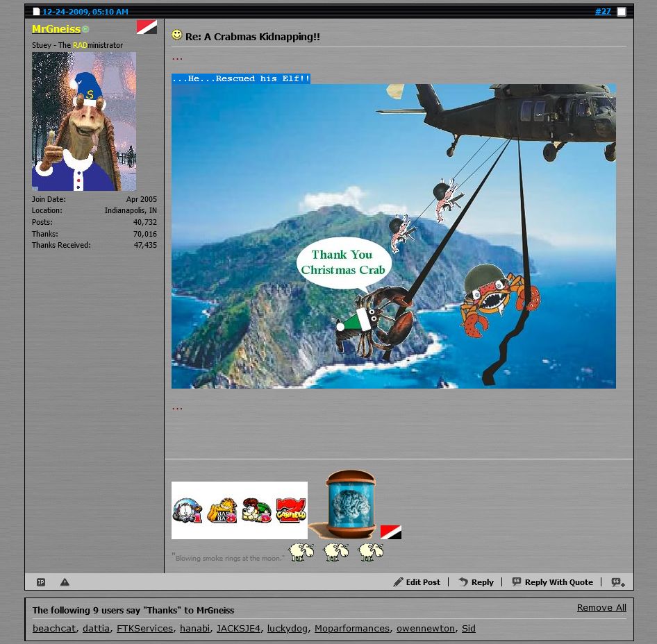This screenshot has height=644, width=657.
Task: Open the Jar Jar Santa avatar image
Action: pos(84,121)
